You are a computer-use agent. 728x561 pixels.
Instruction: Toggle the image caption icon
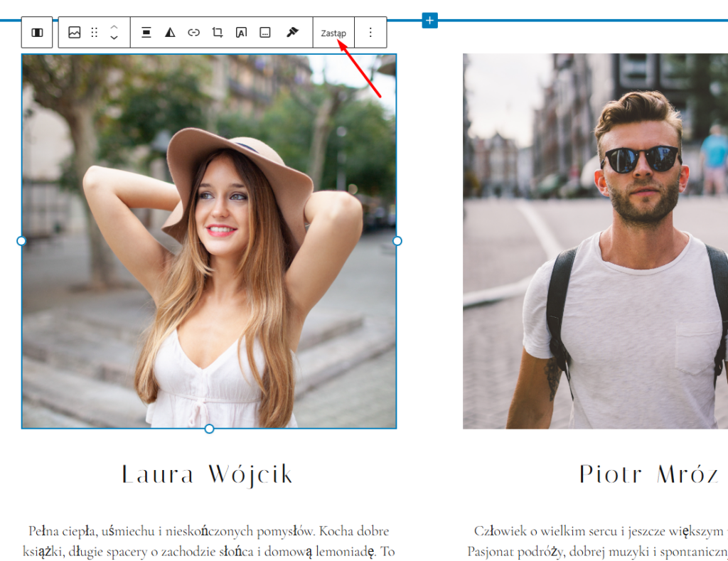coord(265,33)
